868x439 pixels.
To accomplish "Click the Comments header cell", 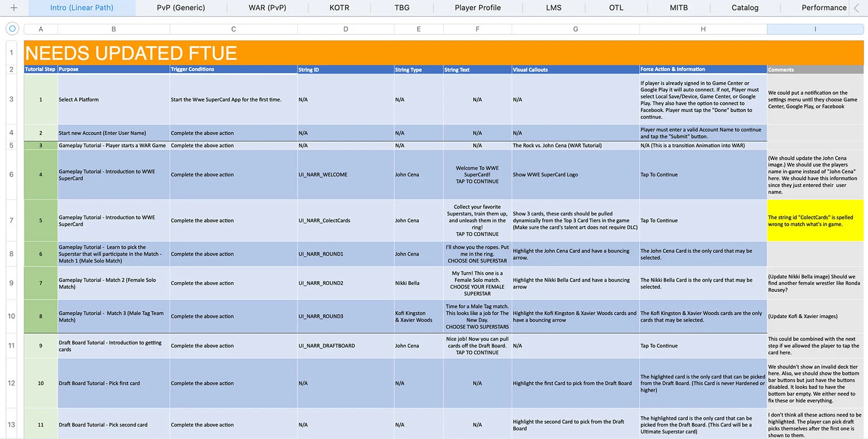I will coord(815,69).
